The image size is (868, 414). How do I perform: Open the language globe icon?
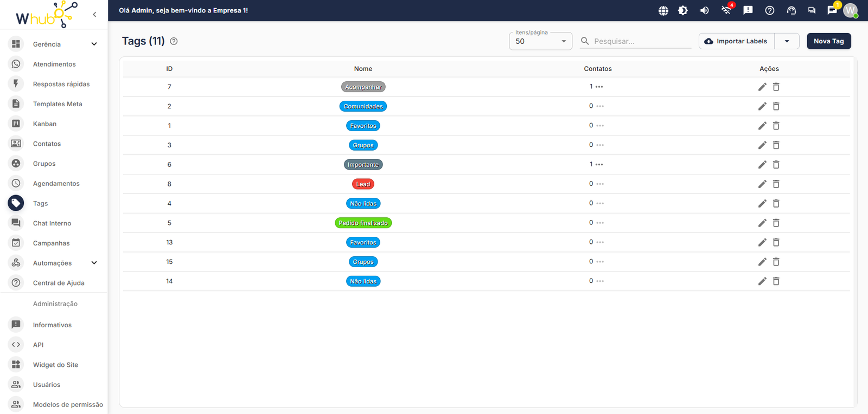tap(663, 10)
